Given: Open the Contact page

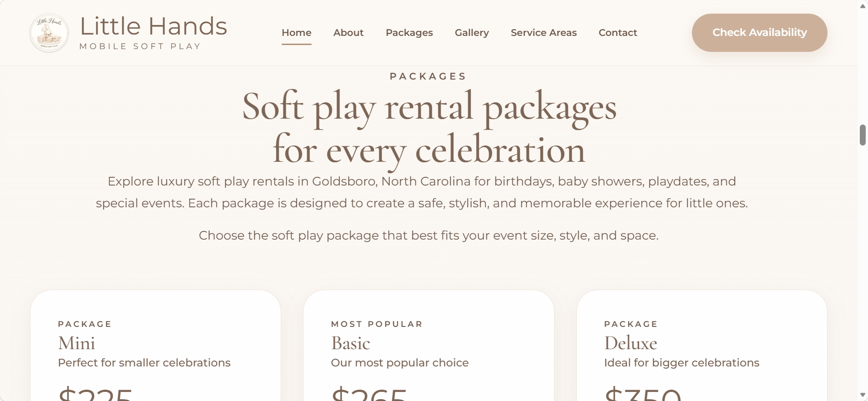Looking at the screenshot, I should point(617,33).
